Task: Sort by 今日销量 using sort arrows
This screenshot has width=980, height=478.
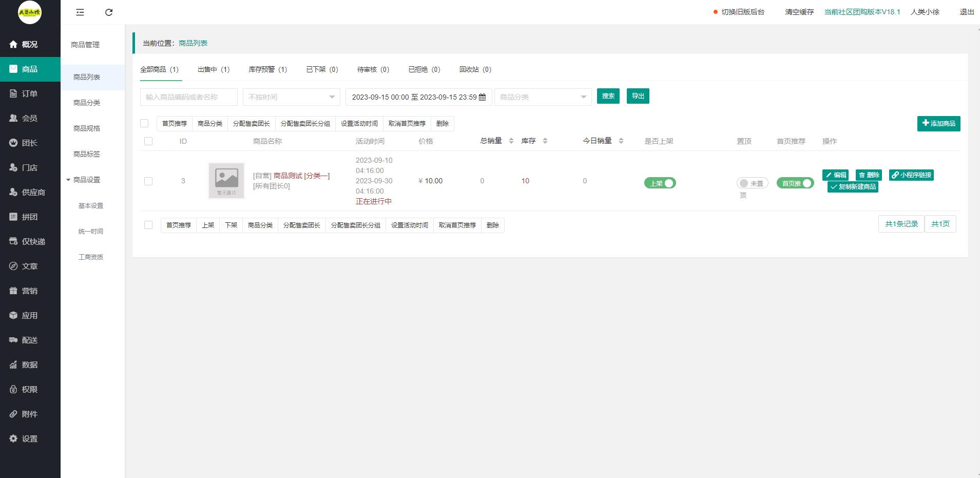Action: 621,141
